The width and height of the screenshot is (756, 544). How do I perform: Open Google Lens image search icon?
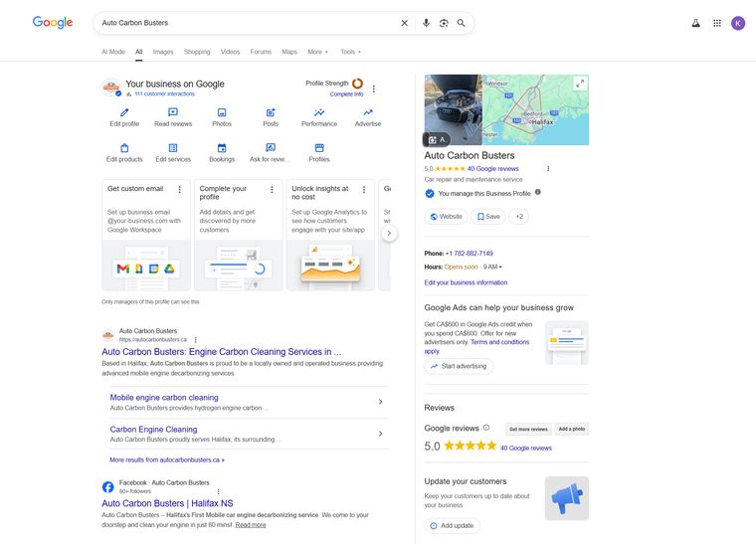point(444,23)
